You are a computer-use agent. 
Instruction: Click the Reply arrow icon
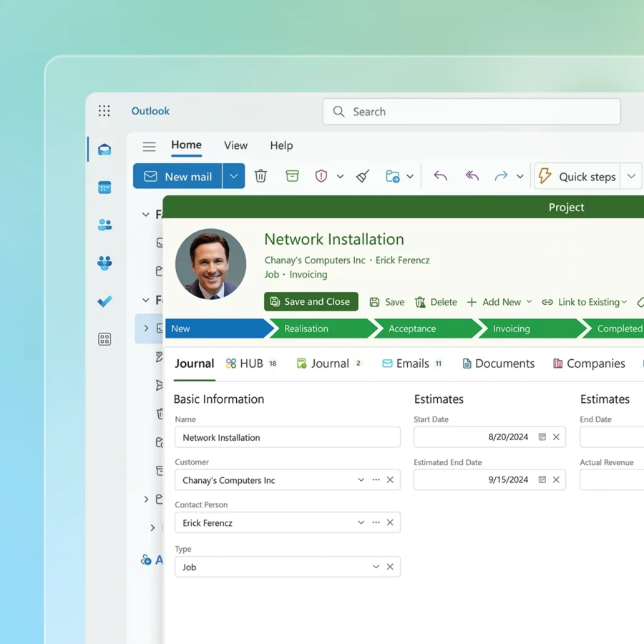pos(440,176)
